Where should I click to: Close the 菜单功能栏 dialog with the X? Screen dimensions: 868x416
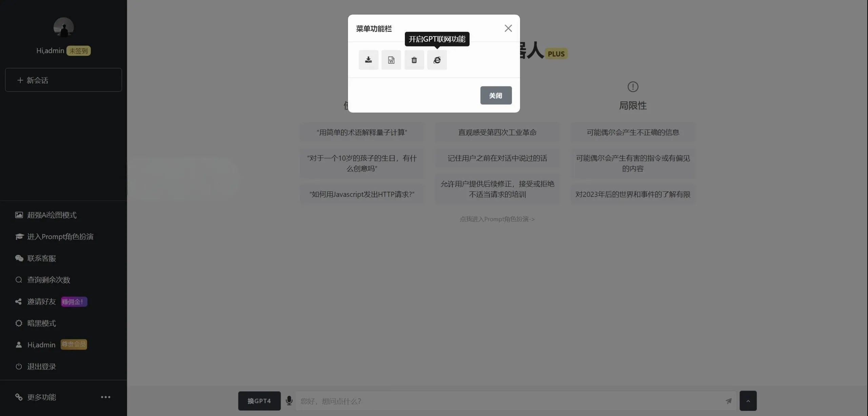508,28
